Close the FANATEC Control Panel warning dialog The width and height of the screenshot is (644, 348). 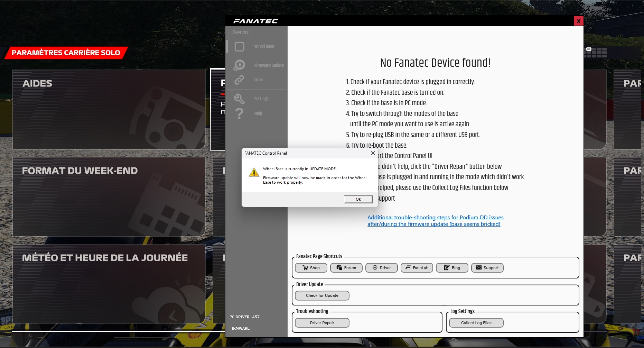coord(373,153)
